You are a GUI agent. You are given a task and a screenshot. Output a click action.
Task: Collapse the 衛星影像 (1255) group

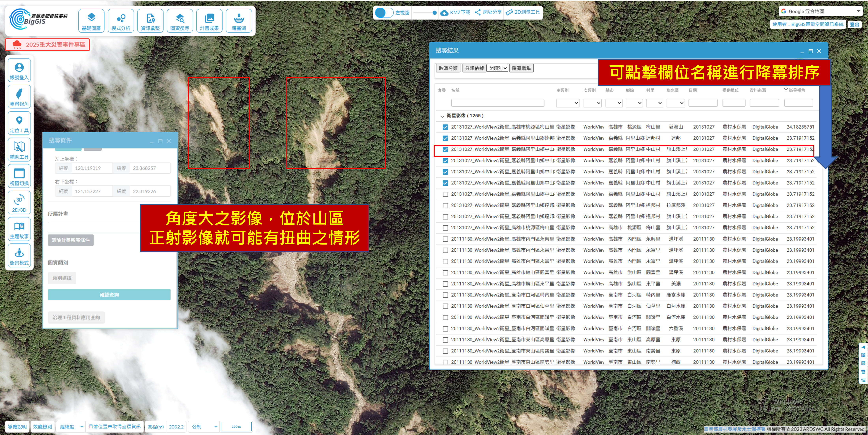click(442, 116)
